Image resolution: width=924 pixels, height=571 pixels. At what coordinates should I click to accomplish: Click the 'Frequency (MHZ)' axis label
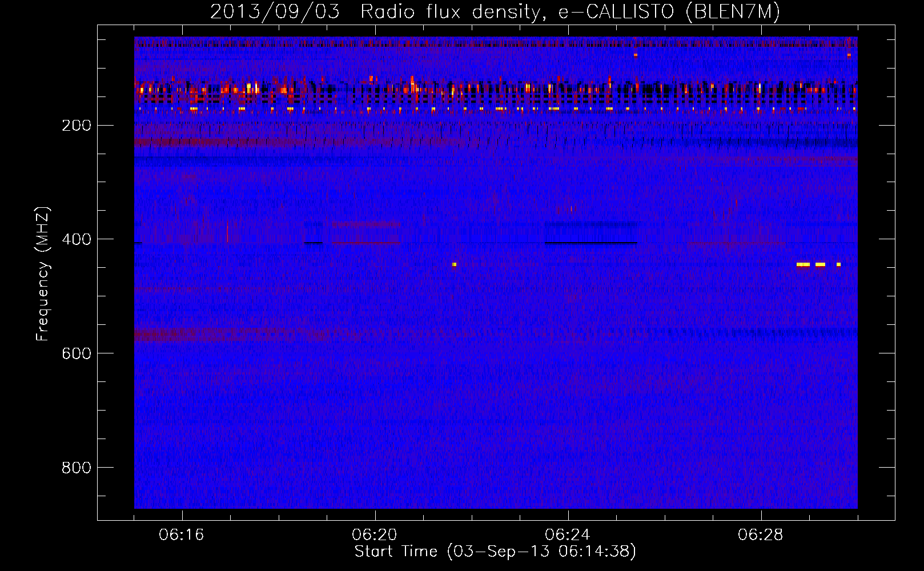click(43, 274)
